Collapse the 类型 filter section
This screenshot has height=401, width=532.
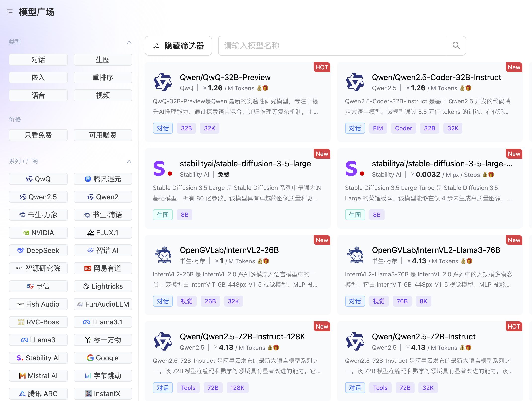coord(129,42)
